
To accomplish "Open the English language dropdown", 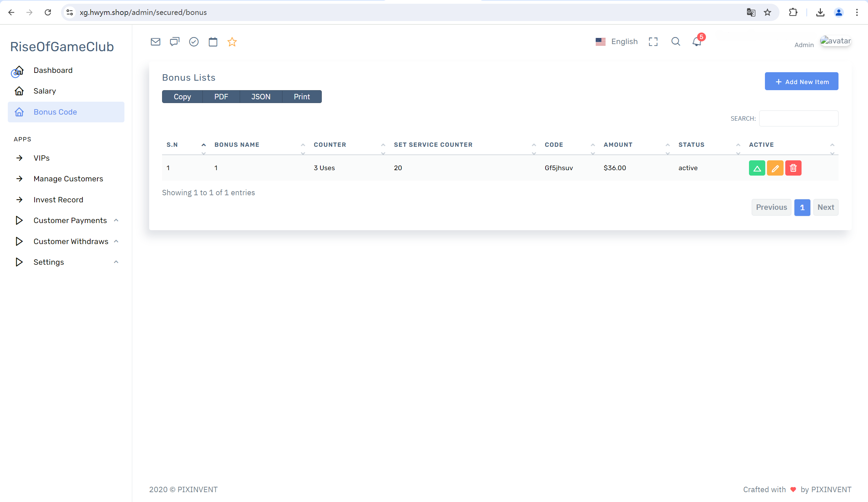I will pyautogui.click(x=616, y=41).
